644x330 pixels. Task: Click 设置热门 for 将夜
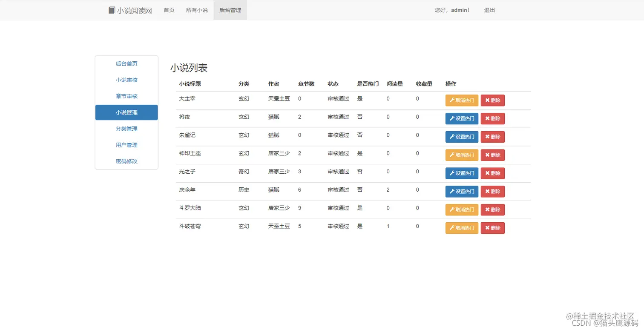462,119
